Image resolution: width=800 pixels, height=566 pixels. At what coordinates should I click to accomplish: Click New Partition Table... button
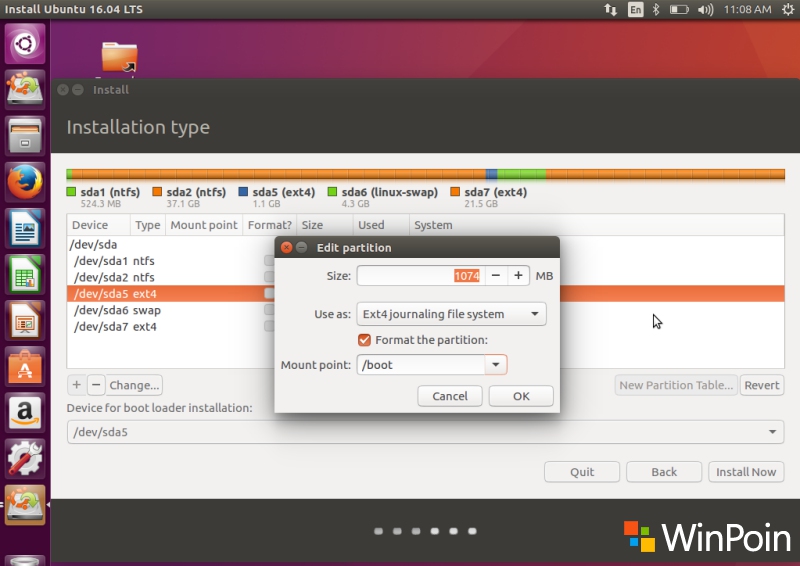pyautogui.click(x=676, y=385)
